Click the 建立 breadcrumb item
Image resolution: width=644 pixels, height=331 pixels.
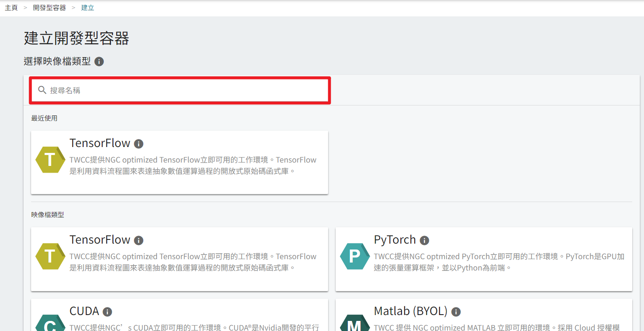click(x=88, y=8)
